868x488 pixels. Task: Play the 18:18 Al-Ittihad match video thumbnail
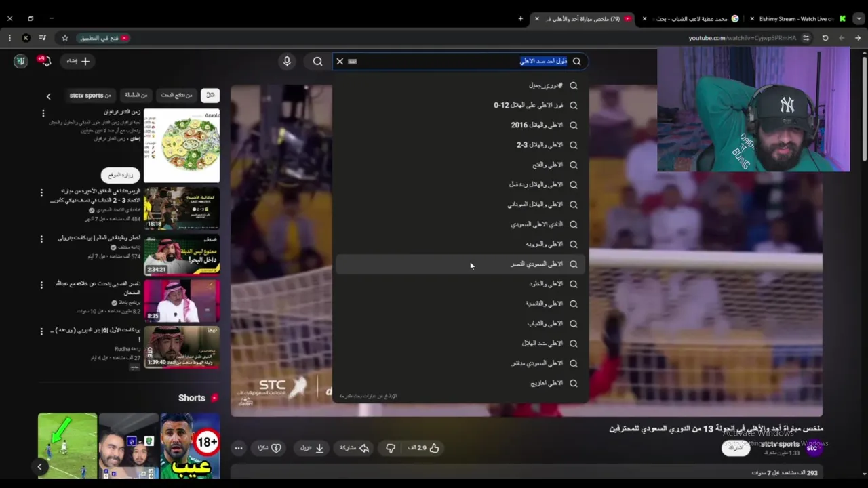pyautogui.click(x=182, y=208)
